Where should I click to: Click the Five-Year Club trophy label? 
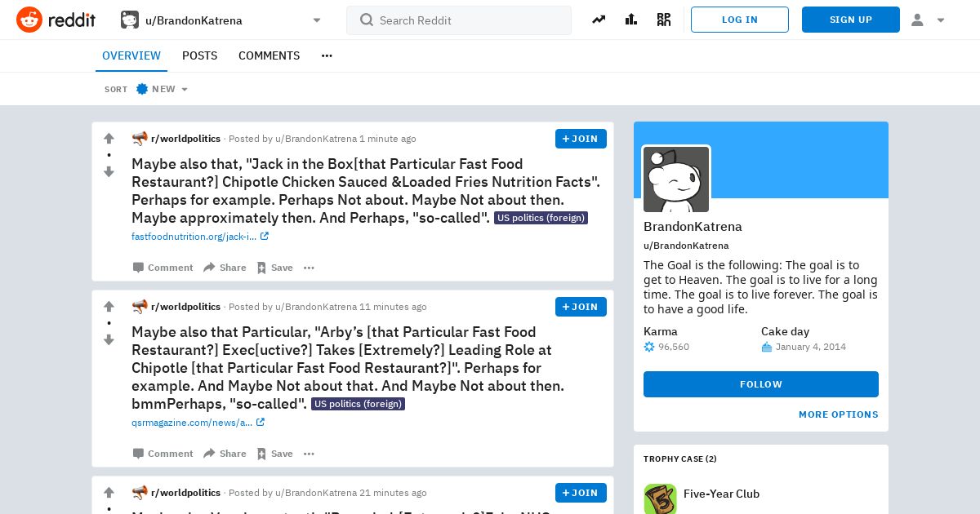721,494
